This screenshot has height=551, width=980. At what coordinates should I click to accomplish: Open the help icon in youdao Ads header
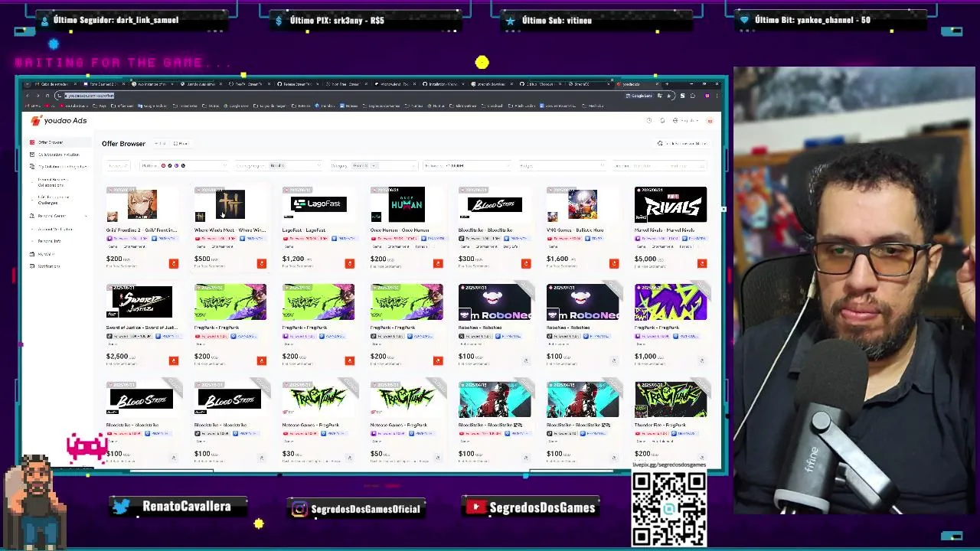(x=649, y=121)
